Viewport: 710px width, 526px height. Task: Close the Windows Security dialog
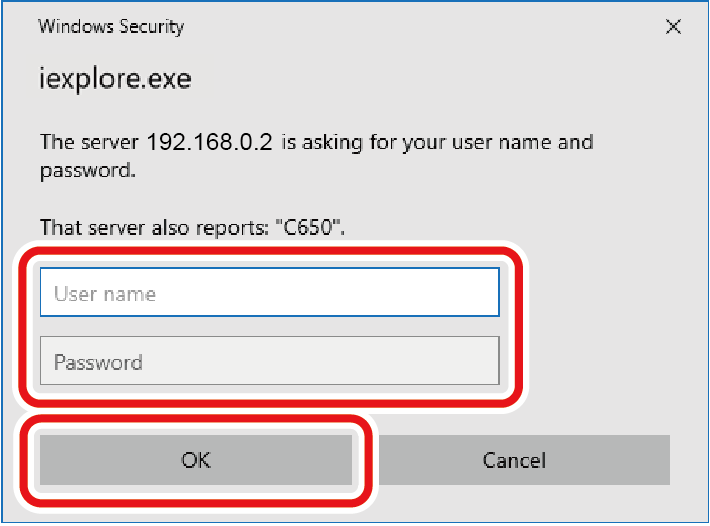674,27
